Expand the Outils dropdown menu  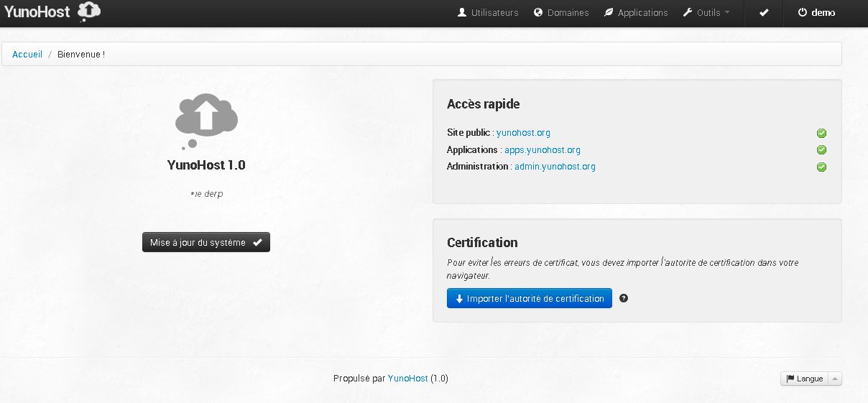point(706,13)
